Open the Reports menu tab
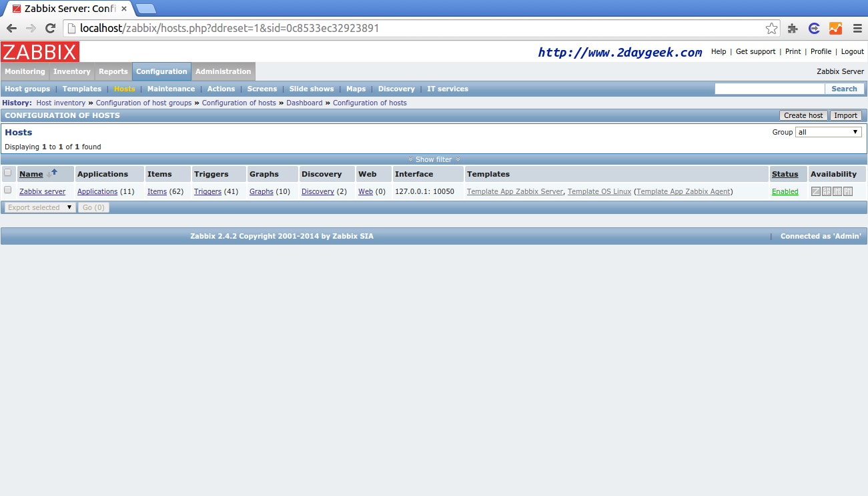Viewport: 868px width, 496px height. click(x=113, y=71)
